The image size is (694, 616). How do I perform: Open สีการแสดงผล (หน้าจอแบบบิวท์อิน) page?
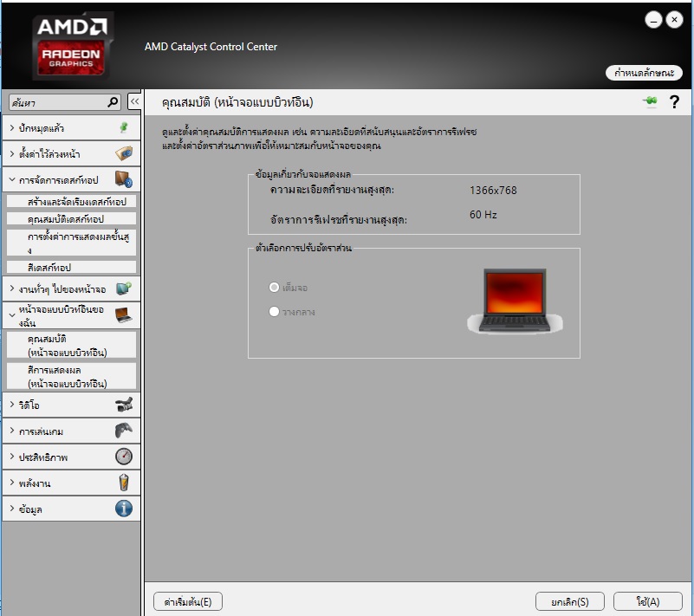[x=71, y=376]
